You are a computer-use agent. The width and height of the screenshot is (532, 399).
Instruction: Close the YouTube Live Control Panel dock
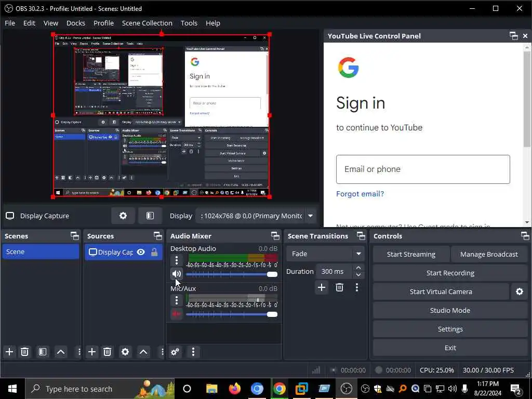525,36
